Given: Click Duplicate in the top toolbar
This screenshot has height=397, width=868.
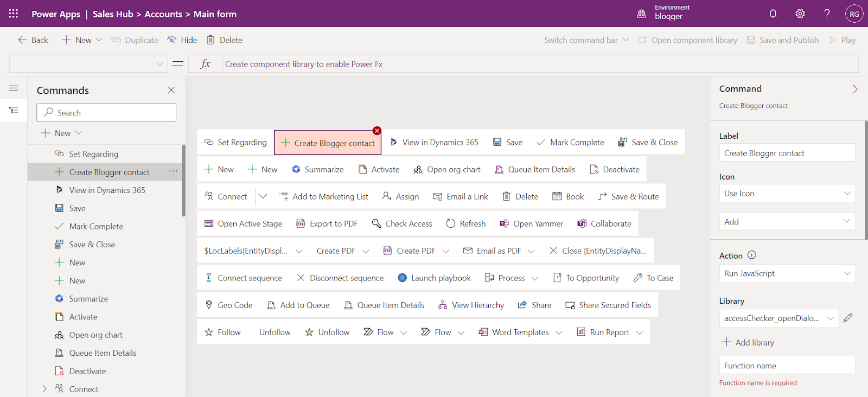Looking at the screenshot, I should point(135,40).
